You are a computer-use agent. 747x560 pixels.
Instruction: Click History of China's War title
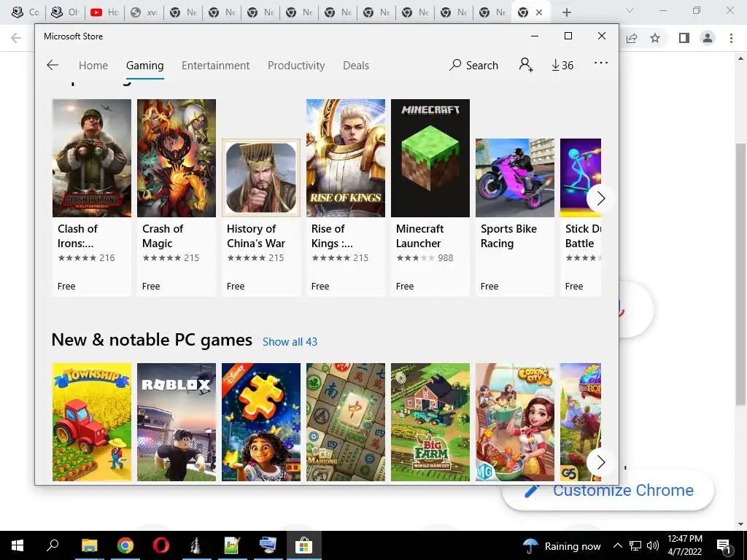[x=256, y=236]
